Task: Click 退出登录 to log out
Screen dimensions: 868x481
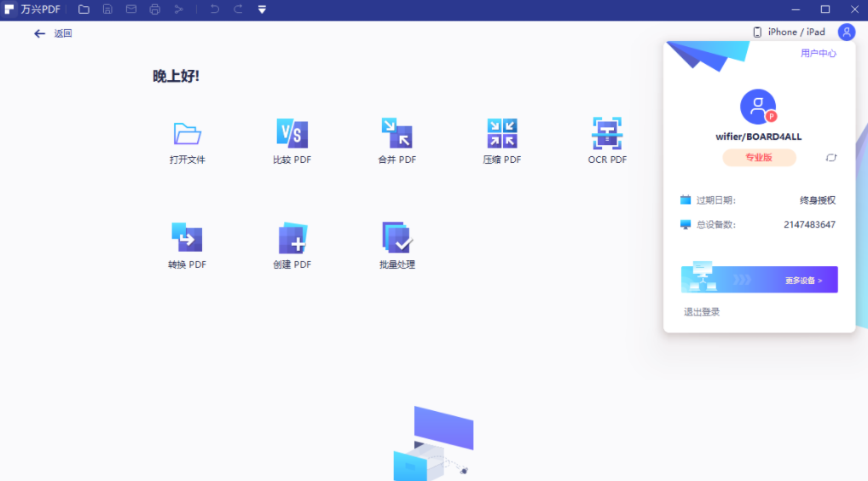Action: (702, 311)
